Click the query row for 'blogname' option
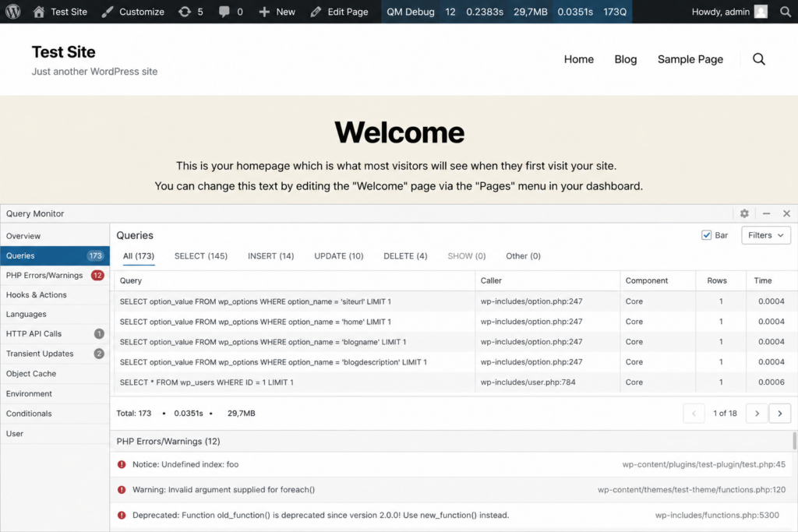 (455, 342)
